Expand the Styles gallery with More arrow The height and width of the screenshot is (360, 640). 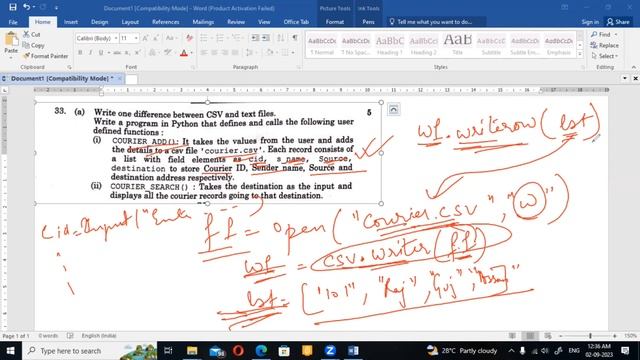coord(580,55)
